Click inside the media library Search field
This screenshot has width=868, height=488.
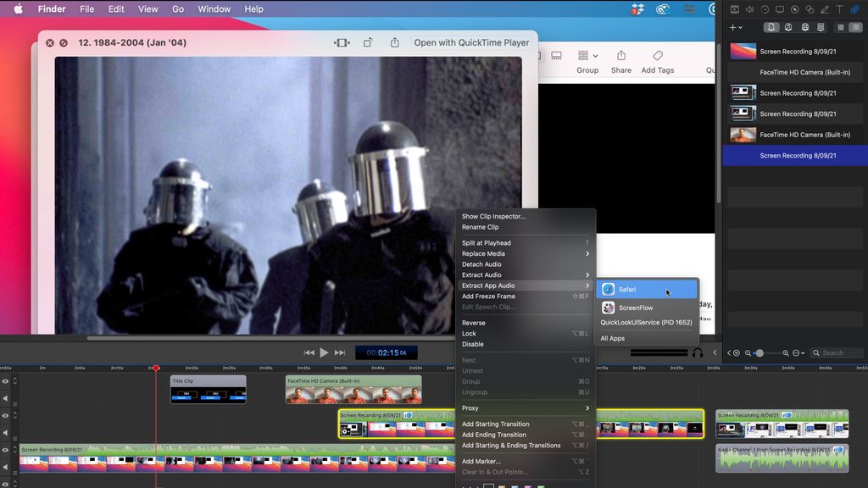pyautogui.click(x=837, y=352)
